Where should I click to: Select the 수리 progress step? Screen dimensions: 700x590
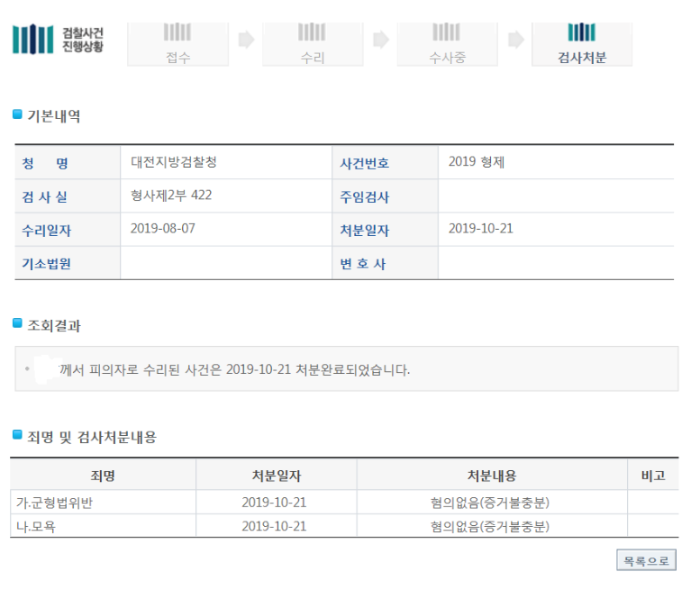tap(312, 43)
